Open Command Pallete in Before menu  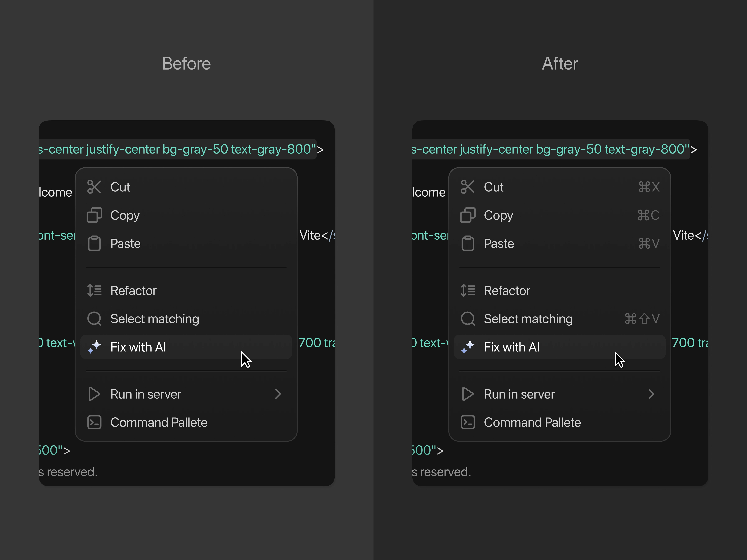(159, 423)
